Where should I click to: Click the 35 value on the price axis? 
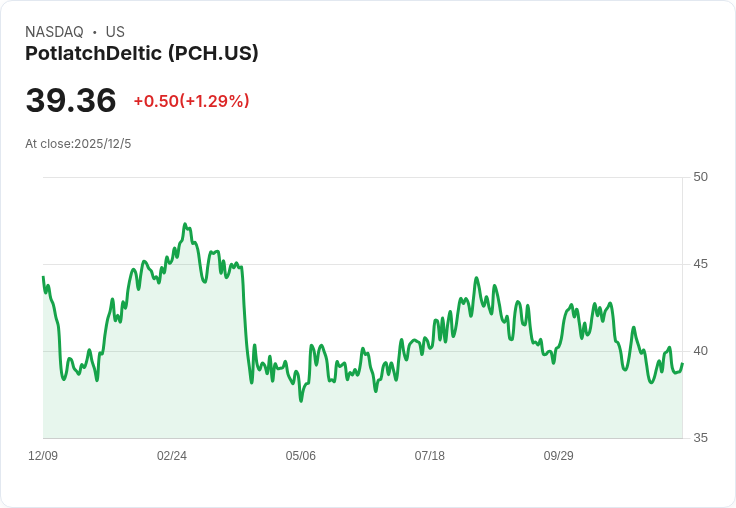700,438
